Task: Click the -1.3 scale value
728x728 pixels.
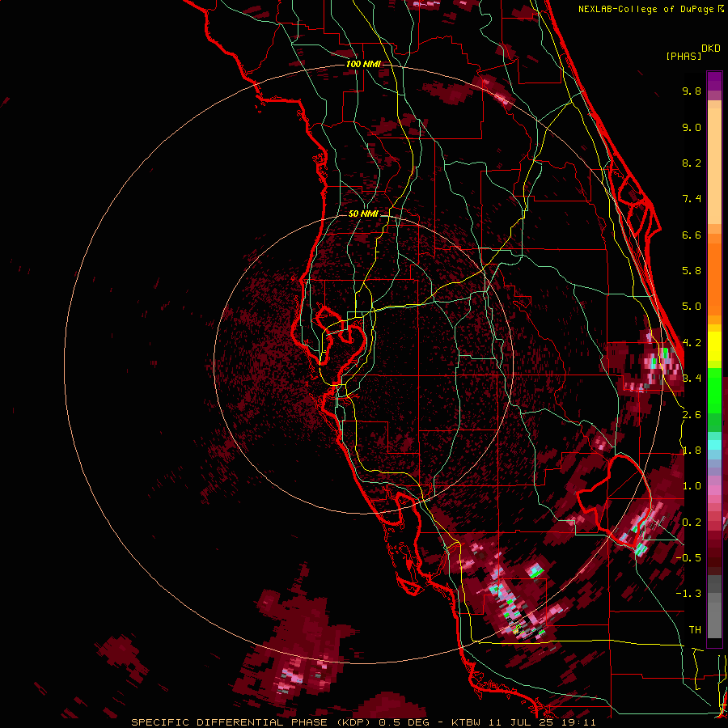Action: 688,594
